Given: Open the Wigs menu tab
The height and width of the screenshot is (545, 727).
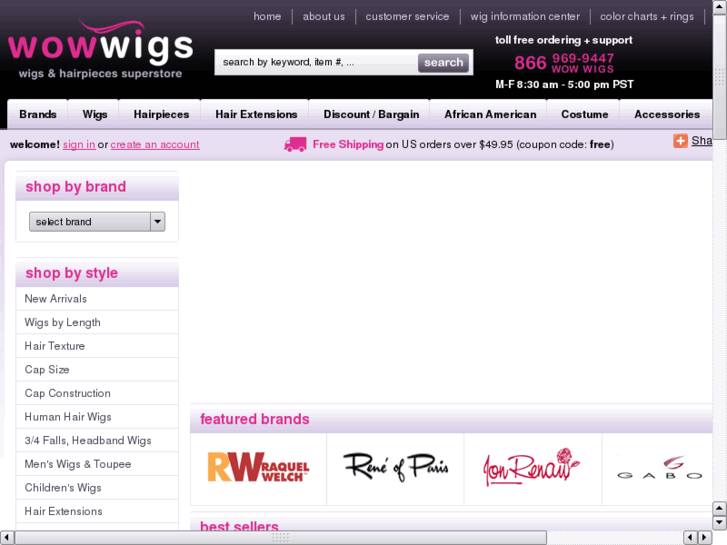Looking at the screenshot, I should click(95, 114).
